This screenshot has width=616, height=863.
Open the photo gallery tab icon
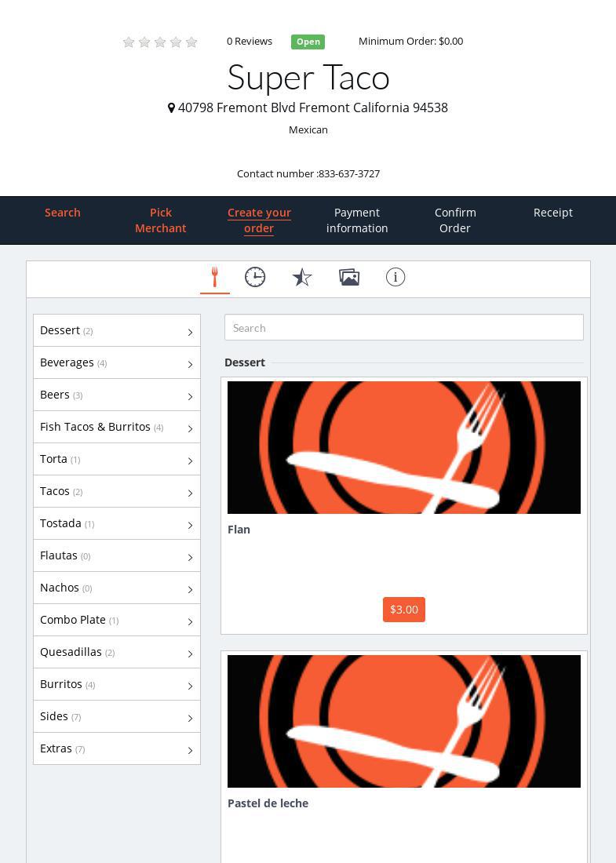click(x=349, y=277)
